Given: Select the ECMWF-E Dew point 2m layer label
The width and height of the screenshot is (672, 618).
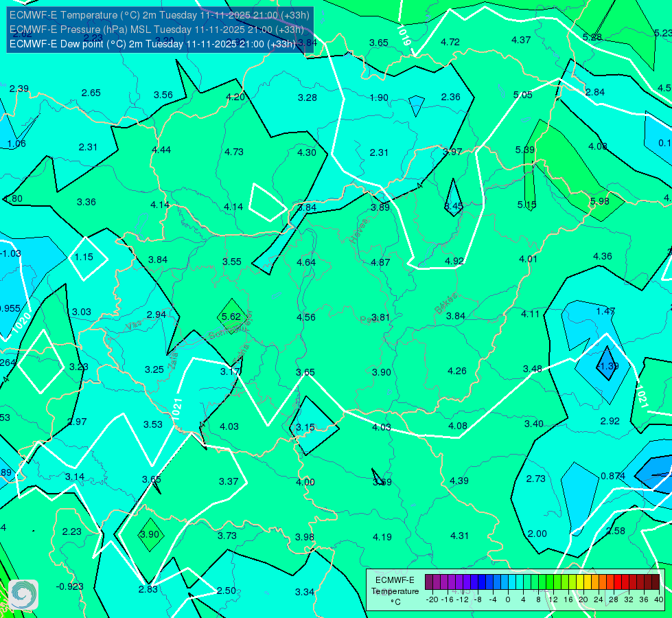Looking at the screenshot, I should click(152, 44).
